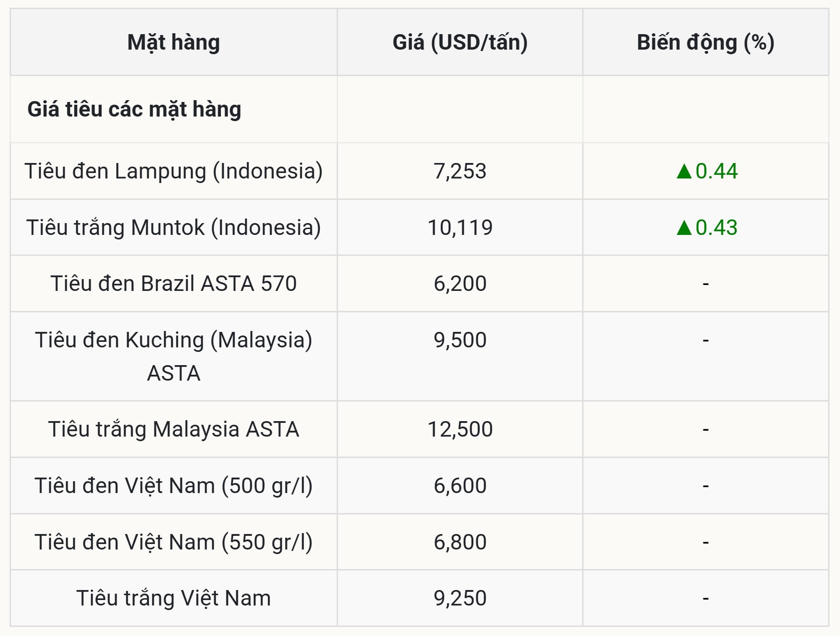Screen dimensions: 840x636
Task: Click the green up arrow beside 0.43
Action: pos(684,227)
